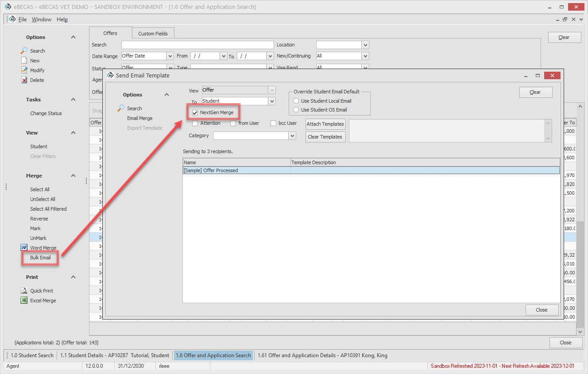
Task: Click the New document icon
Action: [x=24, y=61]
